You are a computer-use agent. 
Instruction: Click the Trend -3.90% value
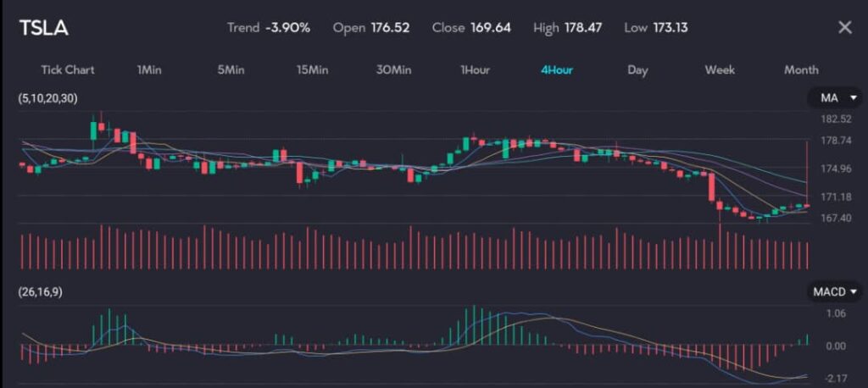(287, 28)
